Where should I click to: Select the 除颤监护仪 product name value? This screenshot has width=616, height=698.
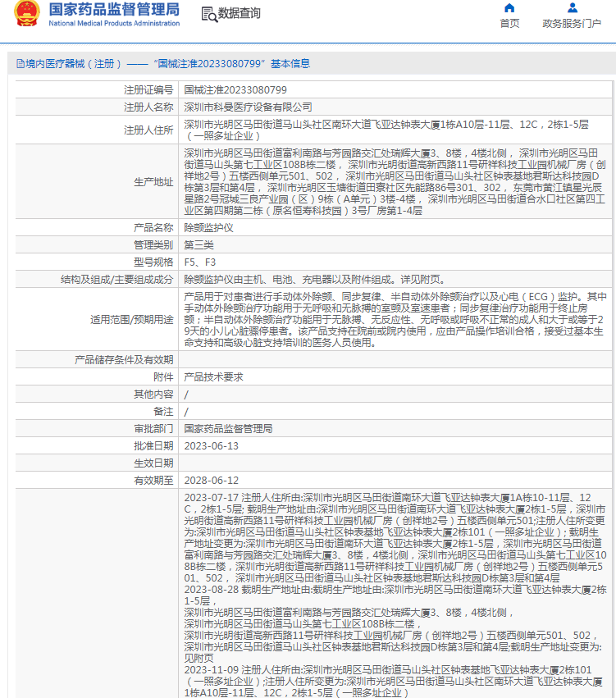208,228
